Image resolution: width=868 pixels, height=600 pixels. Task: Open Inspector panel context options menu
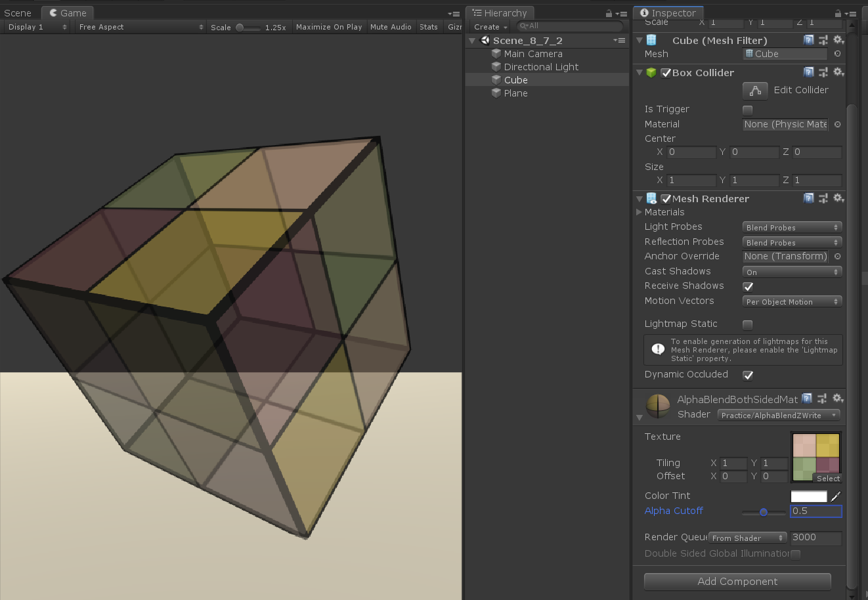tap(851, 13)
